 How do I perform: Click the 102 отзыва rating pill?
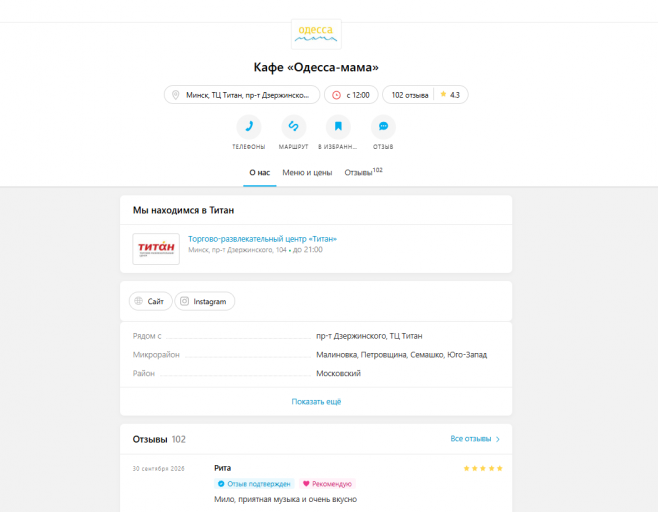[425, 95]
